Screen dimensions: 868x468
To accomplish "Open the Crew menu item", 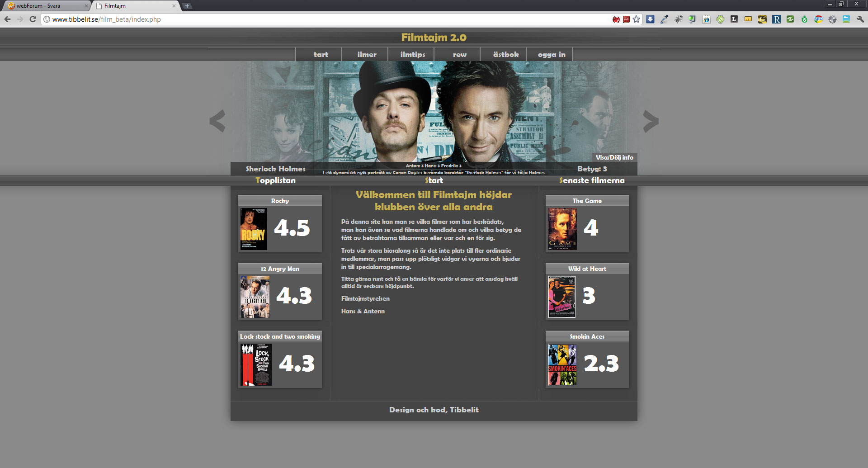I will [457, 54].
